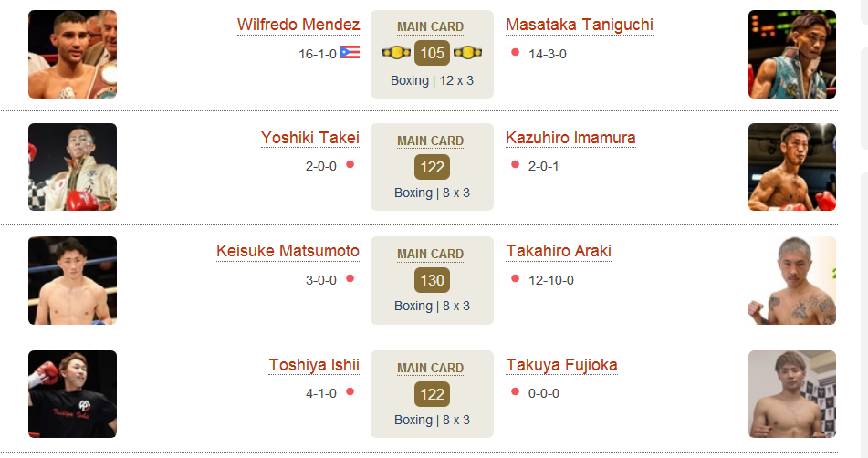Go to Takuya Fujioka's profile
The image size is (868, 458).
[561, 365]
